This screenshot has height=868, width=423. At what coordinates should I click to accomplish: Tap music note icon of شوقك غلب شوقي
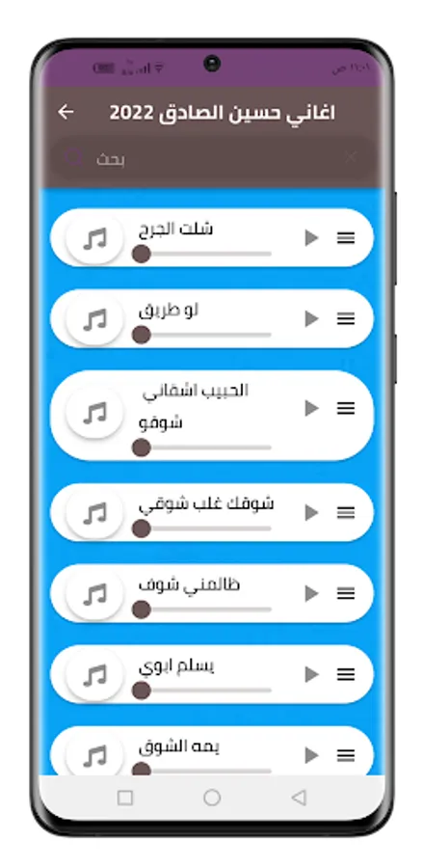coord(94,513)
